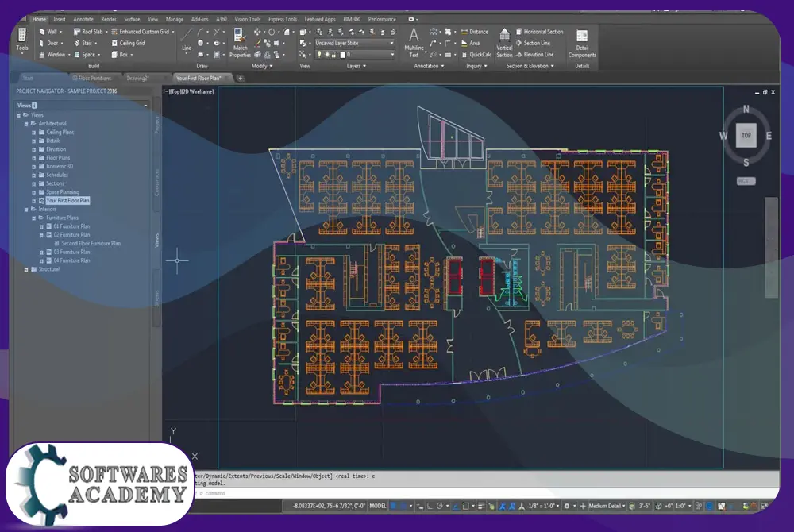Select the Rotate tool in Modify panel
The height and width of the screenshot is (532, 794).
click(272, 32)
